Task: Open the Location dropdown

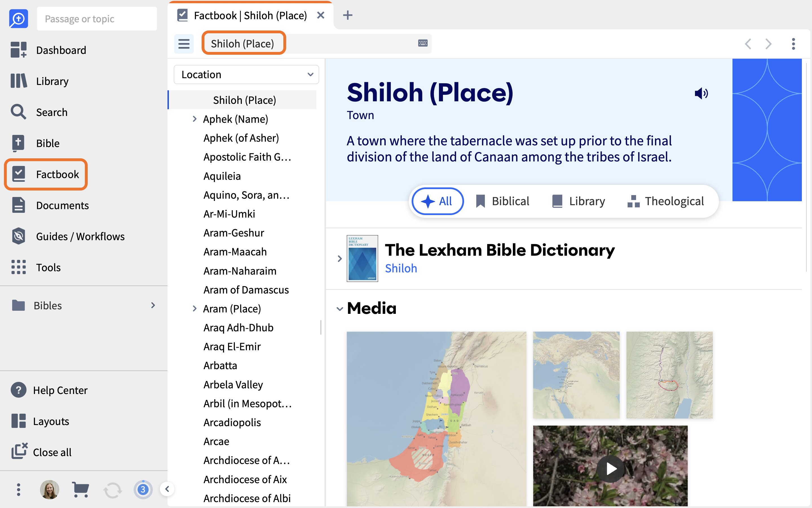Action: tap(246, 75)
